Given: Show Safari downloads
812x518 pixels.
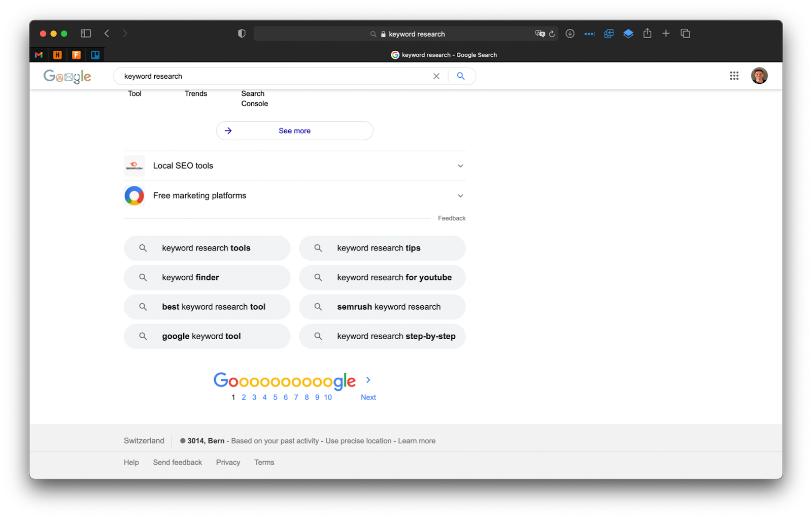Looking at the screenshot, I should pos(570,34).
